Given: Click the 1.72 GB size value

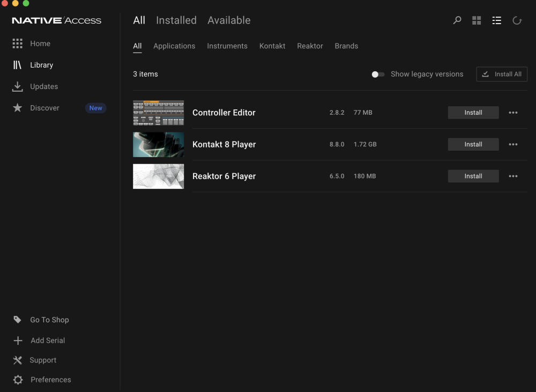Looking at the screenshot, I should pos(364,144).
